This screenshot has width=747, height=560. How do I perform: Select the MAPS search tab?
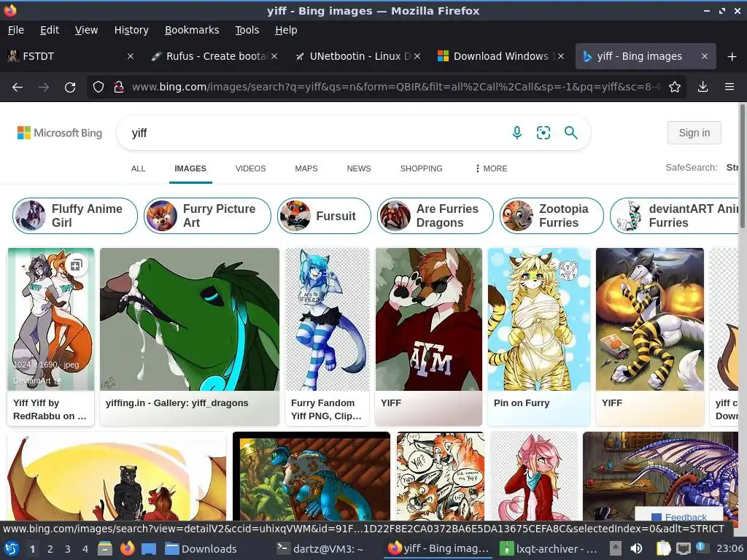(x=306, y=168)
